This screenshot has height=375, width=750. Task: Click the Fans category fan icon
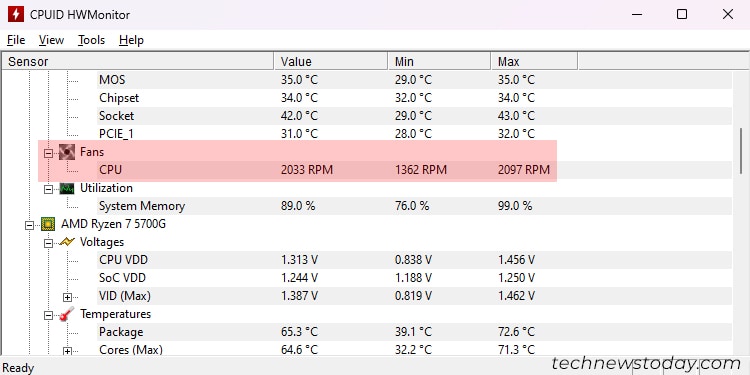coord(67,152)
